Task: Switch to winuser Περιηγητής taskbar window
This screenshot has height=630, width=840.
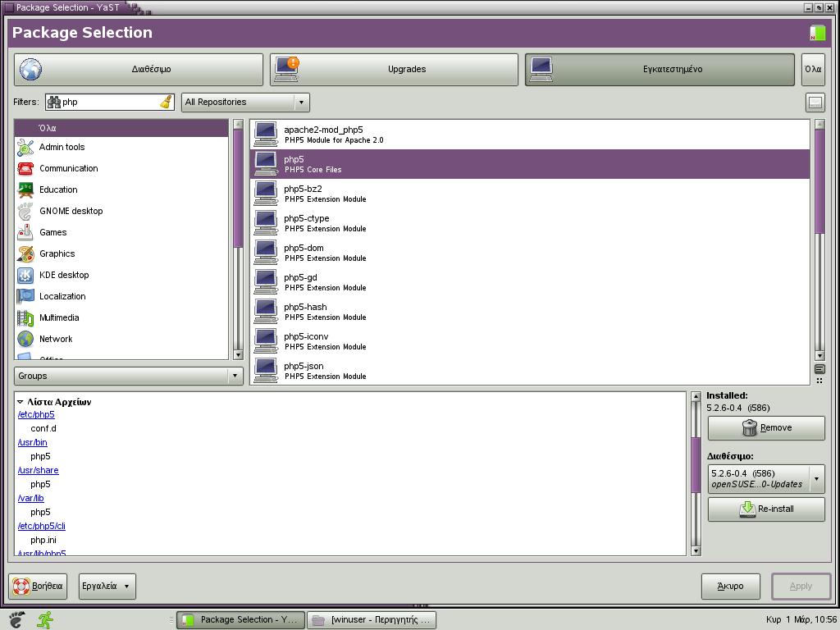Action: coord(372,620)
